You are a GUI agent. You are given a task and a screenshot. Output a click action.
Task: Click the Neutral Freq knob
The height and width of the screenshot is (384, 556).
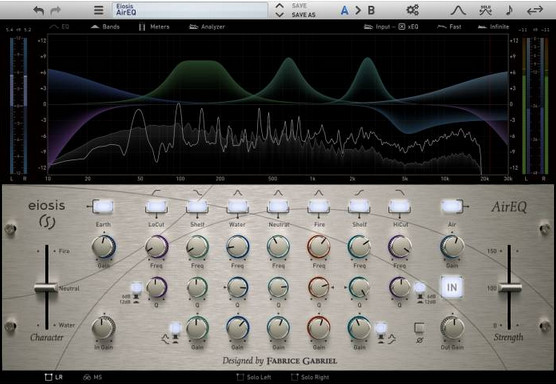(278, 246)
